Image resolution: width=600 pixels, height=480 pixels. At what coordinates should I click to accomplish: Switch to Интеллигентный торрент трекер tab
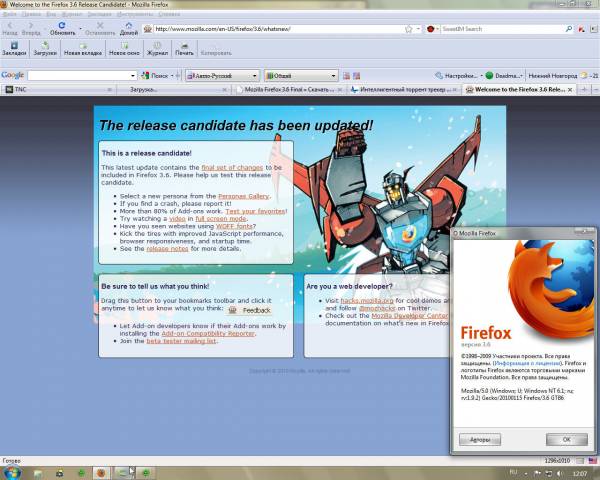(x=404, y=90)
